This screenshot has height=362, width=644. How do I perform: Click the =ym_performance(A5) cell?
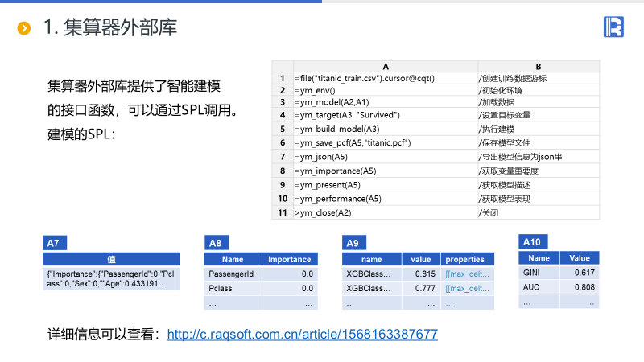386,199
